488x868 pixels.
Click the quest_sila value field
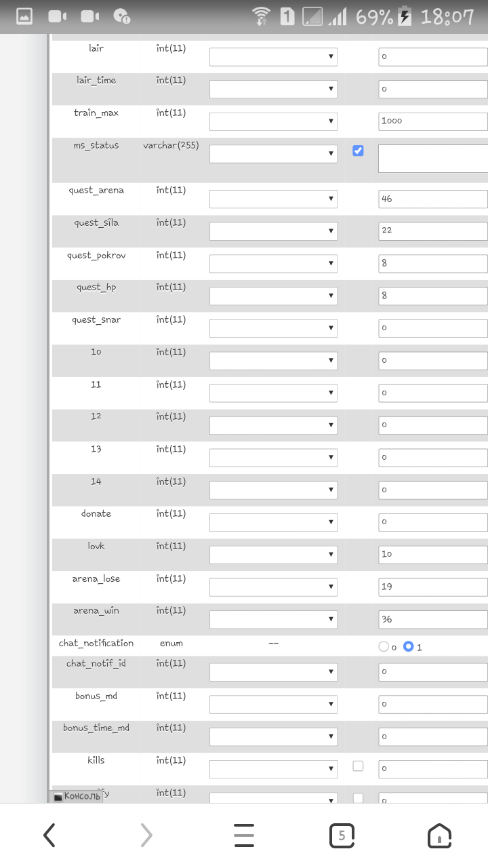tap(432, 231)
